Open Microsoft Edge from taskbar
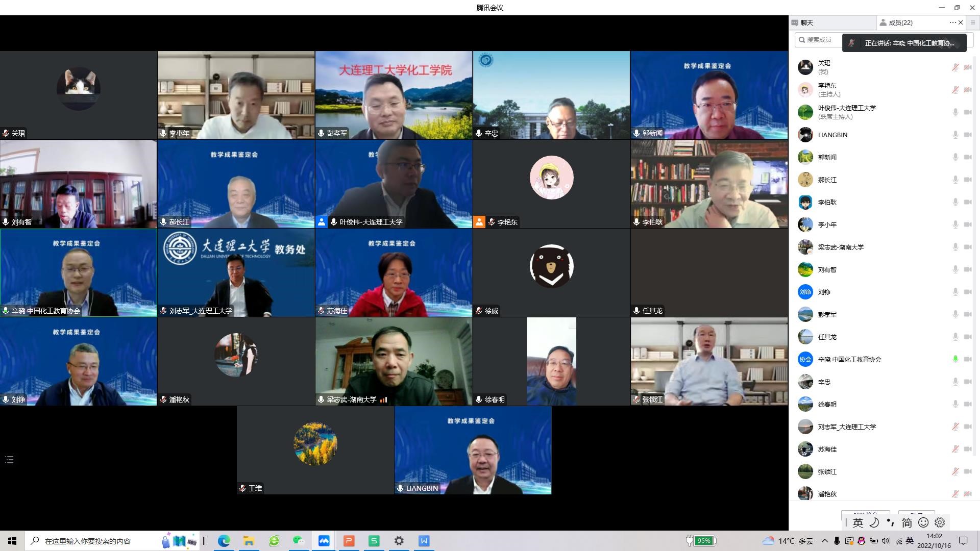The height and width of the screenshot is (551, 980). [x=224, y=541]
